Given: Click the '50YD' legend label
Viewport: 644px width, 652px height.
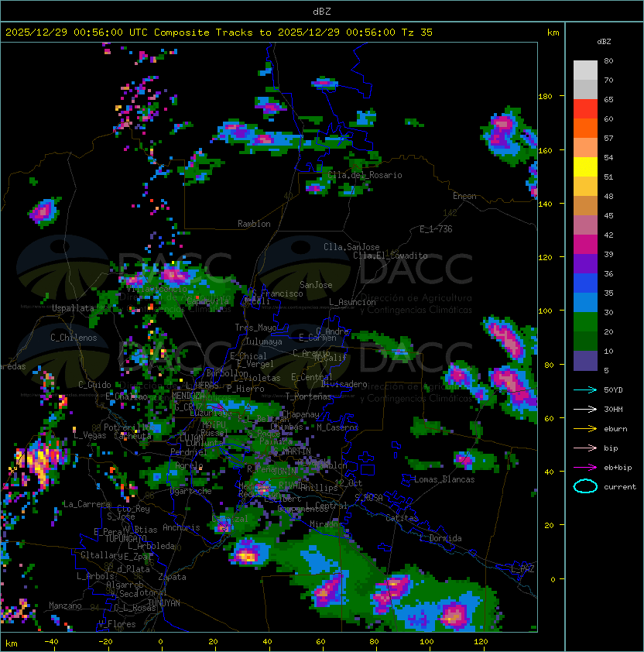Looking at the screenshot, I should click(613, 390).
